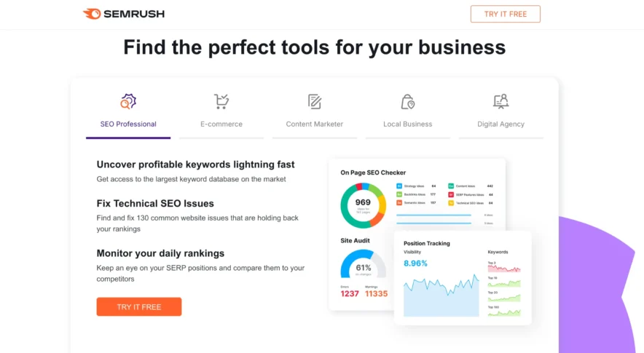Click the red SERP Features Ideas badge

451,194
